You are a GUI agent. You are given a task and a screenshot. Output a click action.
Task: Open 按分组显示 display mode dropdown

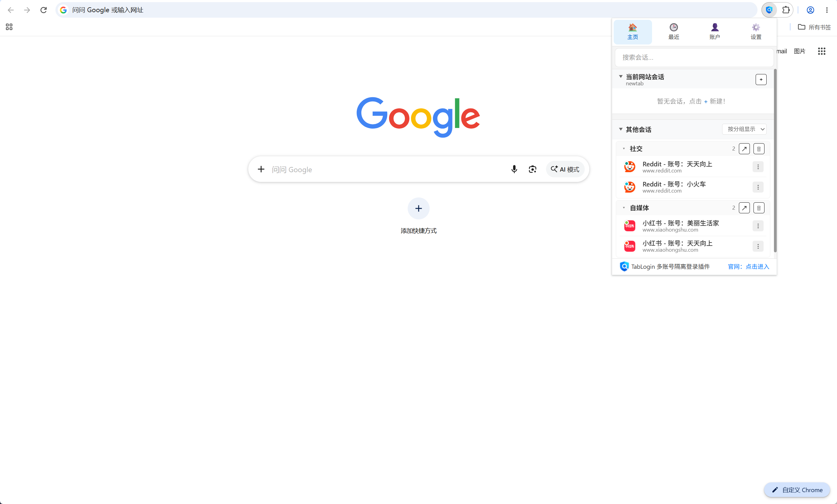coord(744,129)
